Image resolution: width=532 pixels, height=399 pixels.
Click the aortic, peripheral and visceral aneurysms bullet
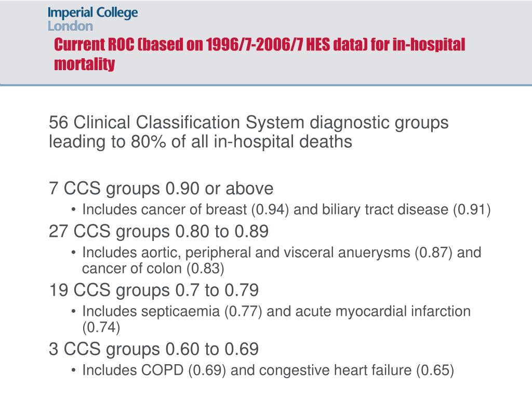282,253
